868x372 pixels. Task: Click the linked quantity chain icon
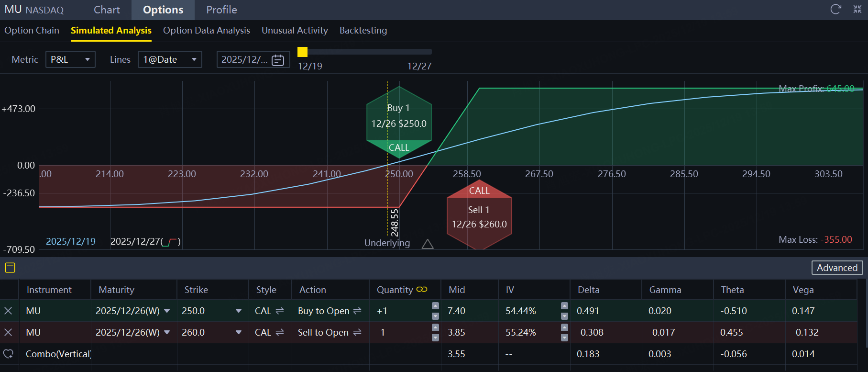(422, 290)
